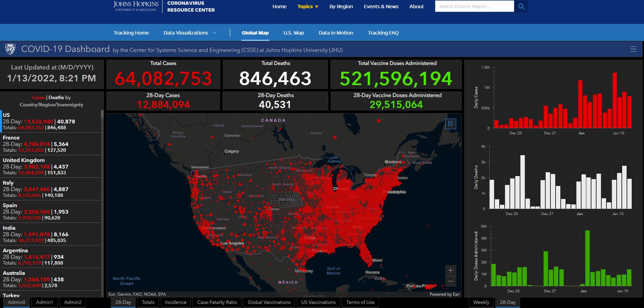Click the tallest Daily Doses green bar
This screenshot has width=644, height=308.
click(x=587, y=258)
